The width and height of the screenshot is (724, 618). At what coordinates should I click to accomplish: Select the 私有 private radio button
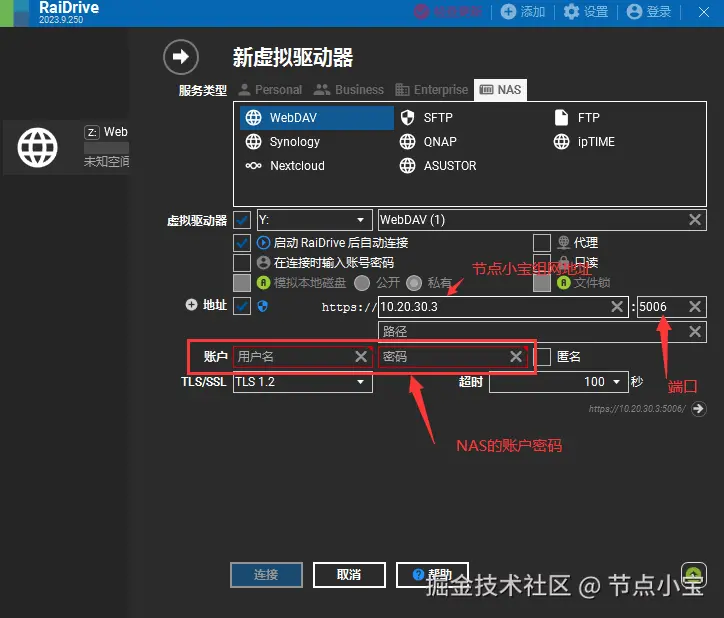(x=414, y=283)
